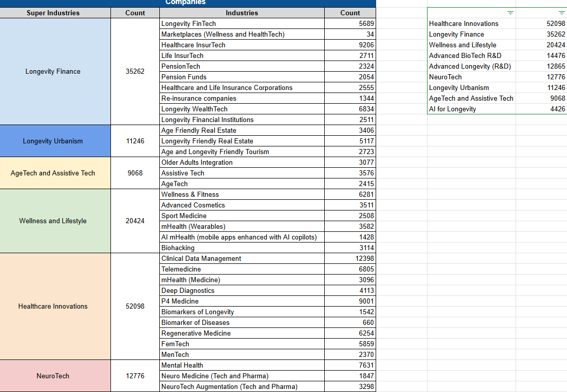Select the Super Industries header cell
This screenshot has width=567, height=392.
coord(53,13)
